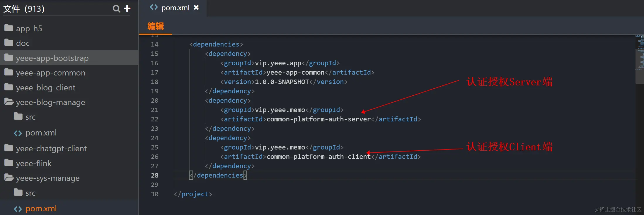Click the code icon on the pom.xml tab
The image size is (644, 215).
click(154, 7)
